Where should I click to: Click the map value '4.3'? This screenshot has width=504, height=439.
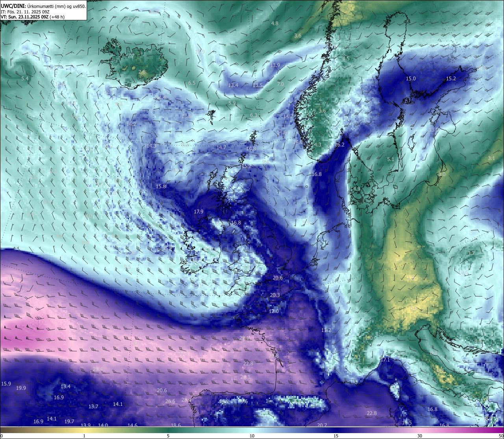point(318,145)
